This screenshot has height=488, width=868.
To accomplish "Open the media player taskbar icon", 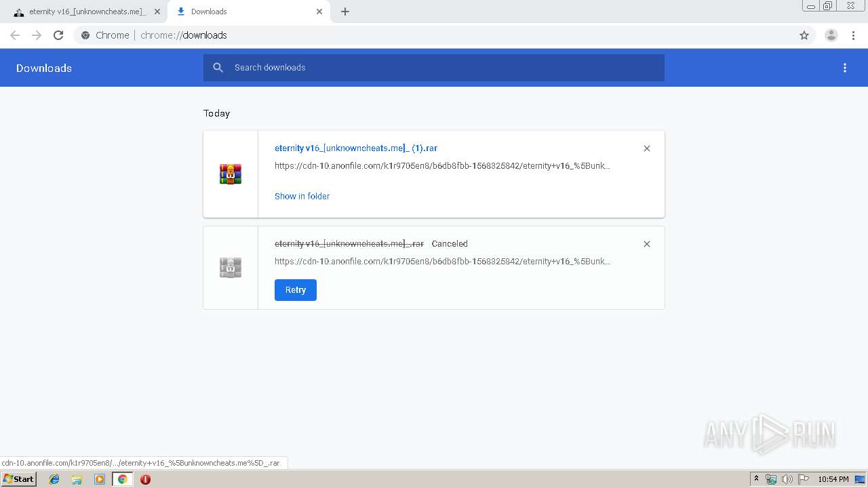I will pyautogui.click(x=100, y=479).
